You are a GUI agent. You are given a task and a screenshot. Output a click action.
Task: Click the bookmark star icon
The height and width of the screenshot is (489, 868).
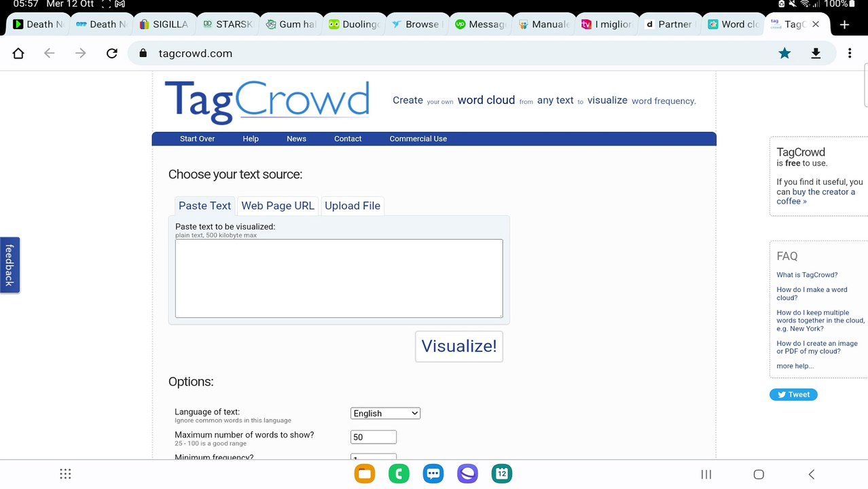[x=784, y=53]
